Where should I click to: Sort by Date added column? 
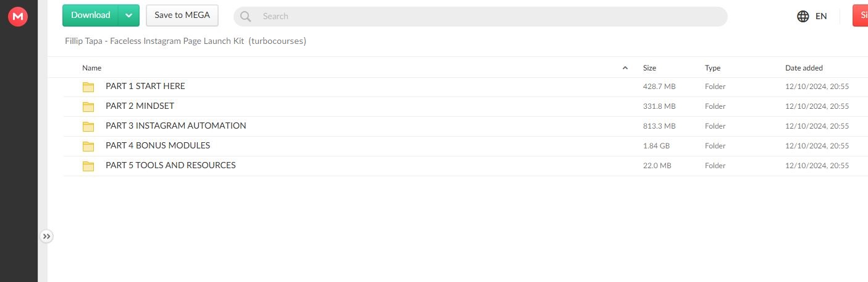(x=804, y=68)
